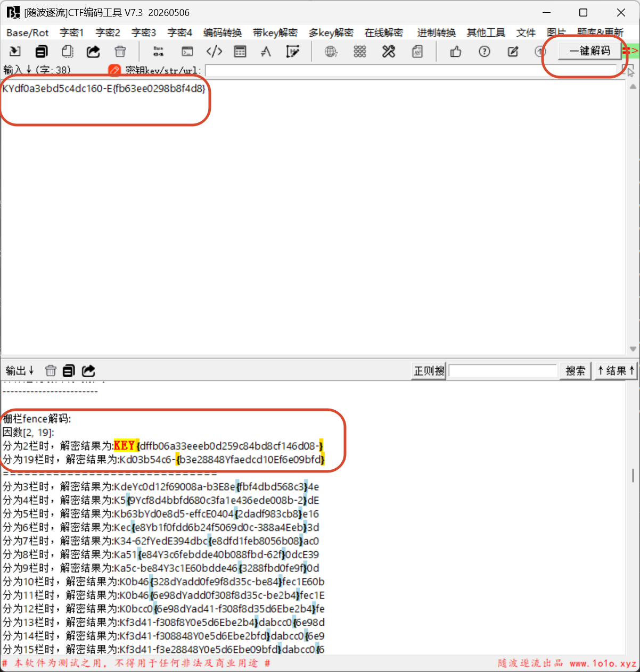Screen dimensions: 640x672
Task: Click inside the input ciphertext text area
Action: [313, 217]
